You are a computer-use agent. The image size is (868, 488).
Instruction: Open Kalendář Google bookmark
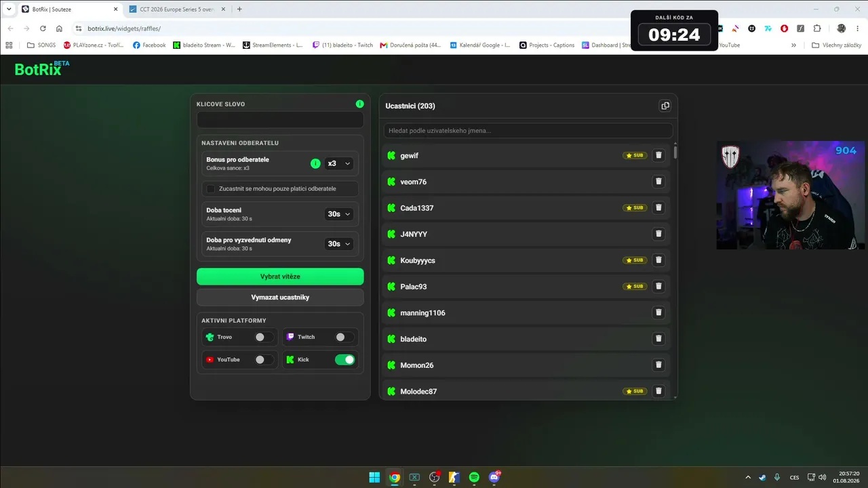480,45
